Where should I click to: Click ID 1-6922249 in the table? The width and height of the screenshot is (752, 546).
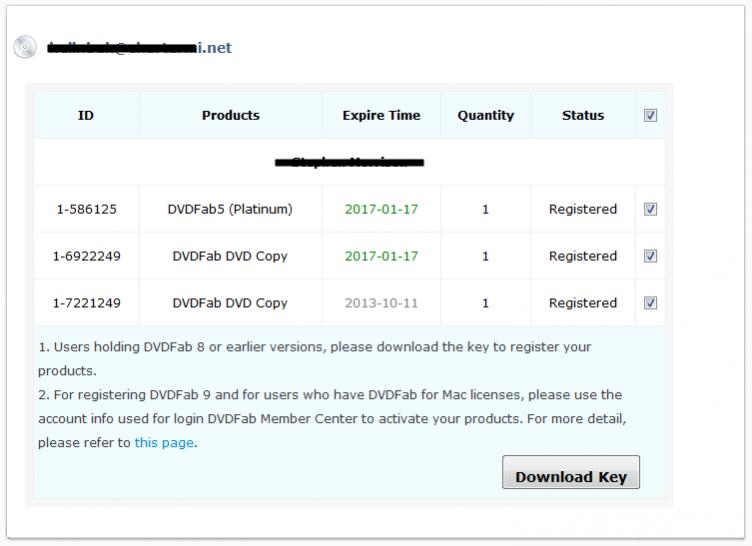point(86,256)
